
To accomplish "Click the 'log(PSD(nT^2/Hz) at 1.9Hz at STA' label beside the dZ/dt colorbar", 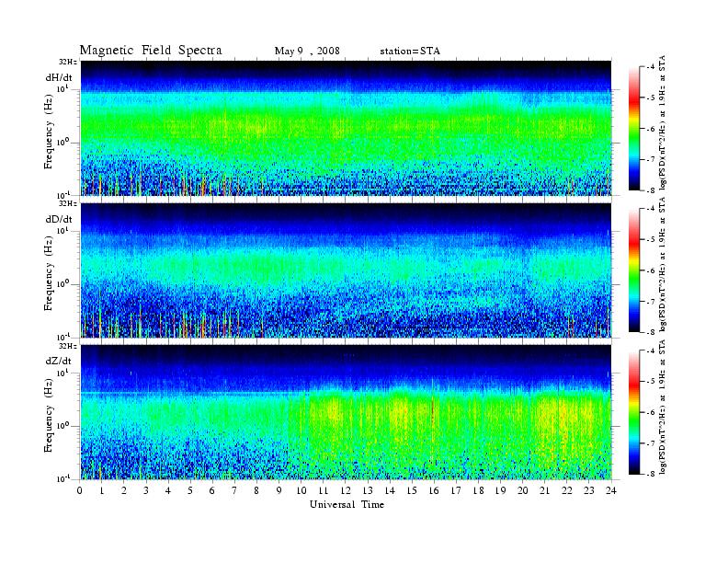I will click(663, 407).
